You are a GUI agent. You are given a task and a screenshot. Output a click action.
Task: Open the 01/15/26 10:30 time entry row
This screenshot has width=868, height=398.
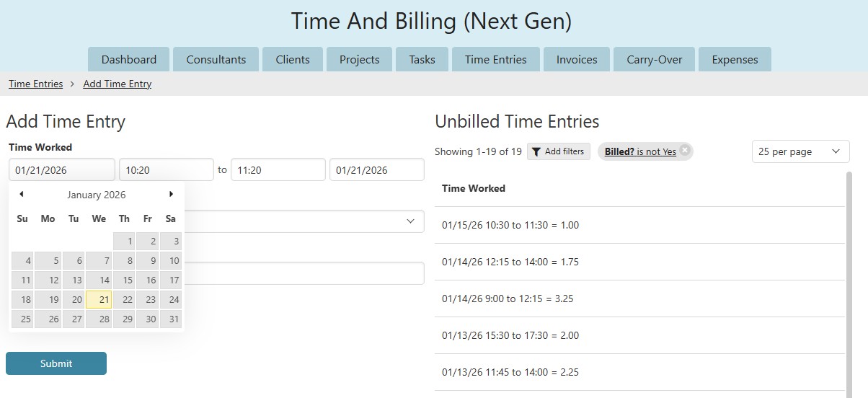coord(510,225)
